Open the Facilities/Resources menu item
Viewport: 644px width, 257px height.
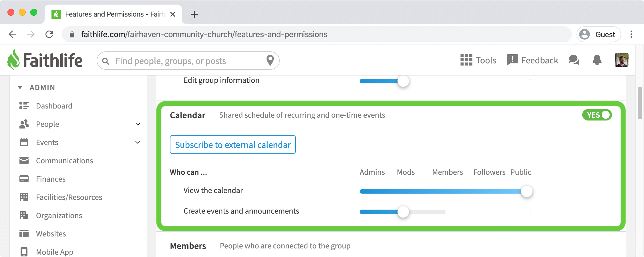point(69,197)
